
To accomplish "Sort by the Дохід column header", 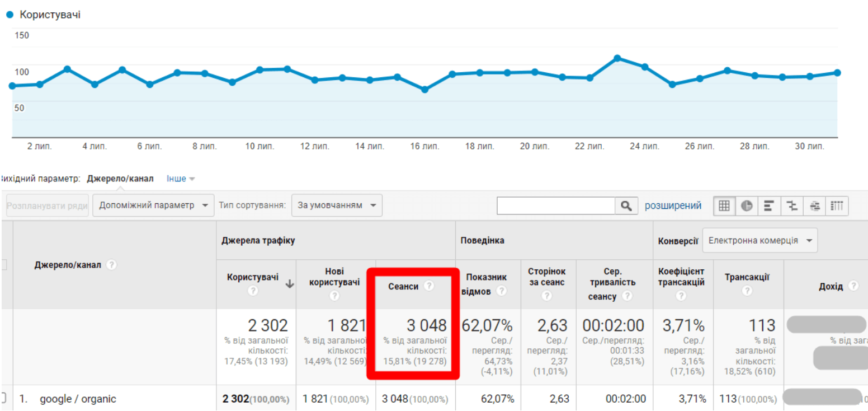I will (831, 286).
